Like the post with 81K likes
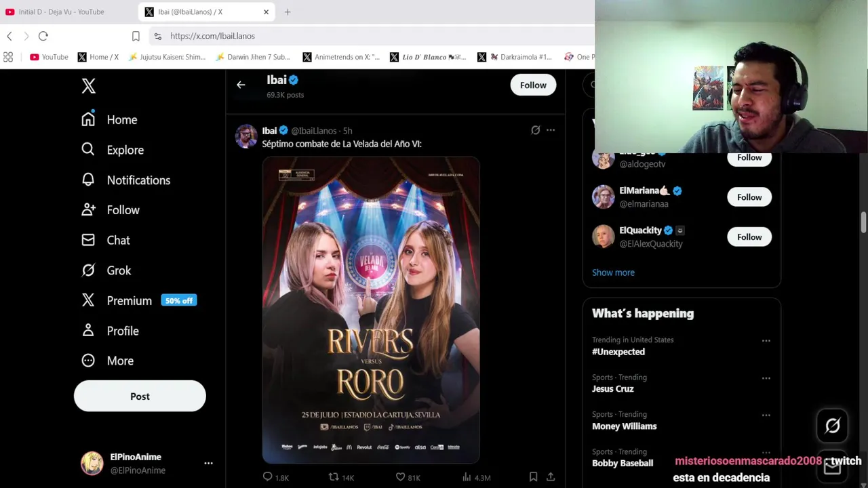868x488 pixels. 408,477
